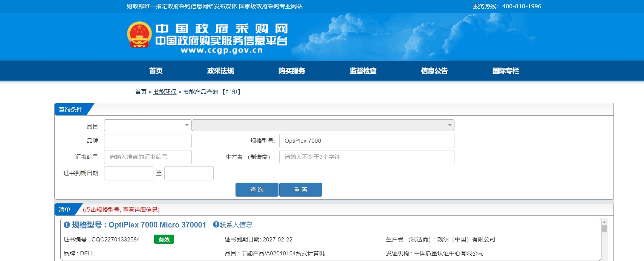Click the results scrollbar up arrow
644x261 pixels.
click(x=604, y=222)
